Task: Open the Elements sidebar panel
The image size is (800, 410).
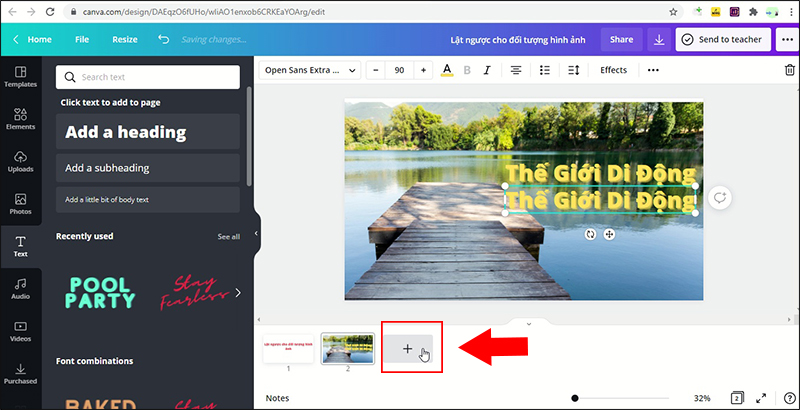Action: tap(20, 119)
